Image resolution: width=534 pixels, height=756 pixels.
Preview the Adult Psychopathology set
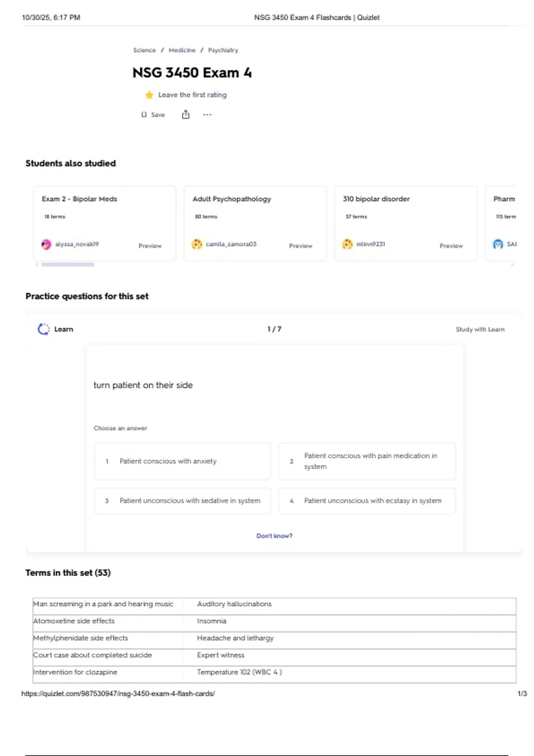point(300,246)
